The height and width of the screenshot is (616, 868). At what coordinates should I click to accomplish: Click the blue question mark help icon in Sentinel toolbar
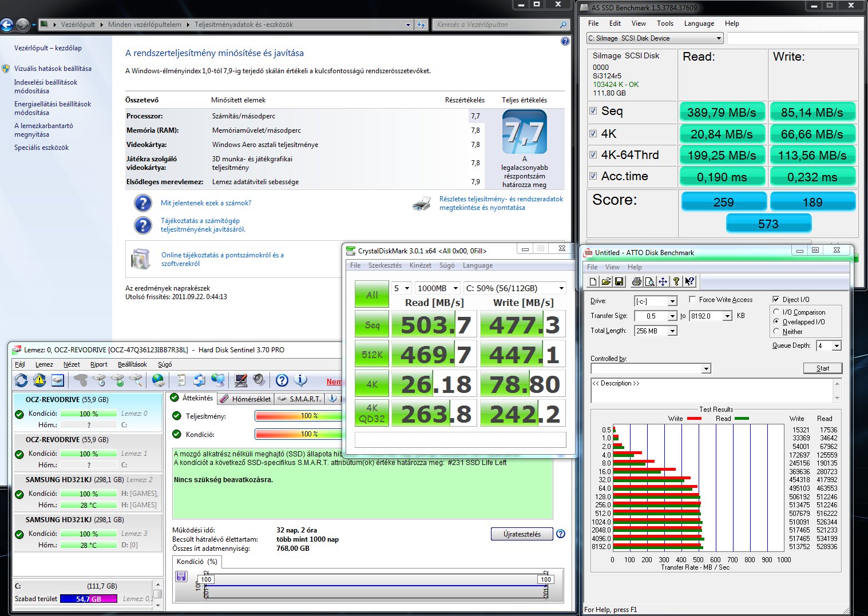point(282,380)
